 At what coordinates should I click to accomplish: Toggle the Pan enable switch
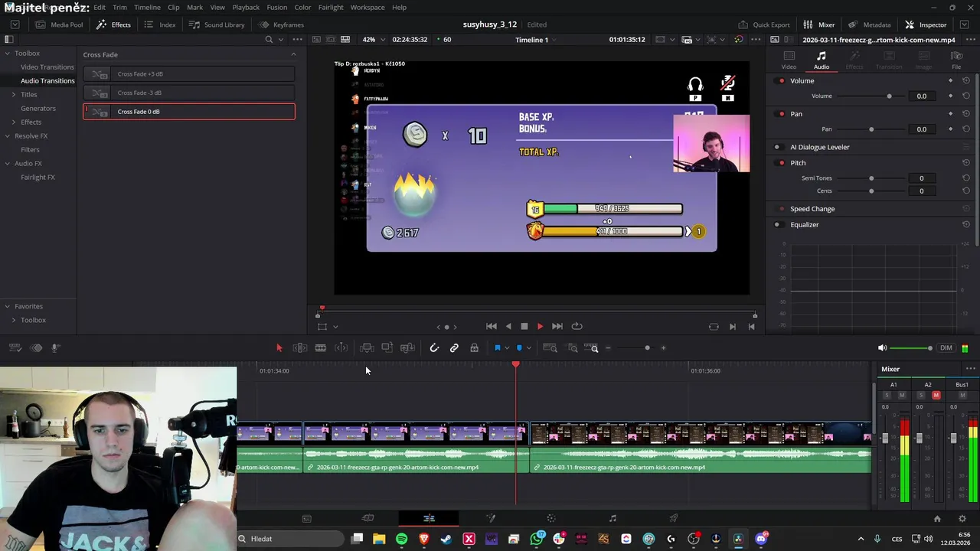click(x=781, y=114)
